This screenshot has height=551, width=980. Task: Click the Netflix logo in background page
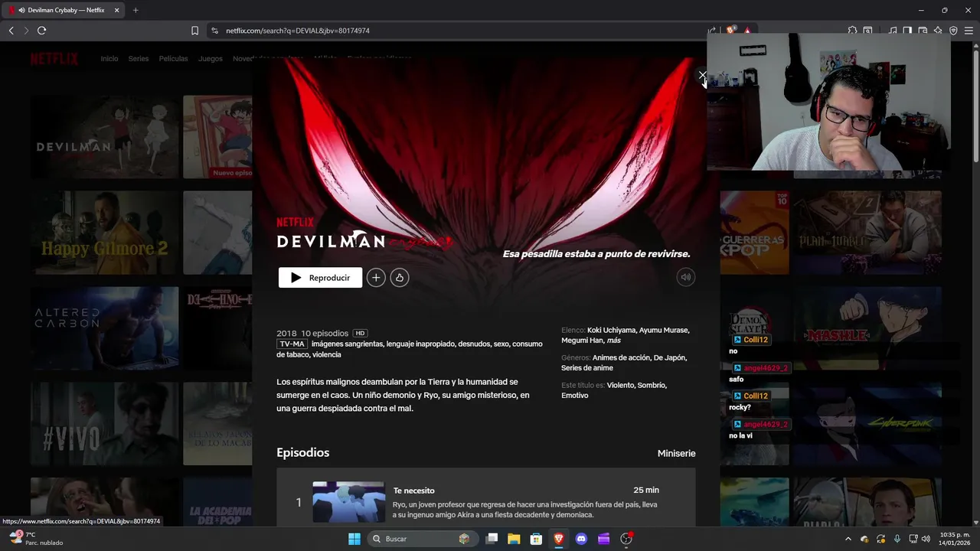(54, 59)
